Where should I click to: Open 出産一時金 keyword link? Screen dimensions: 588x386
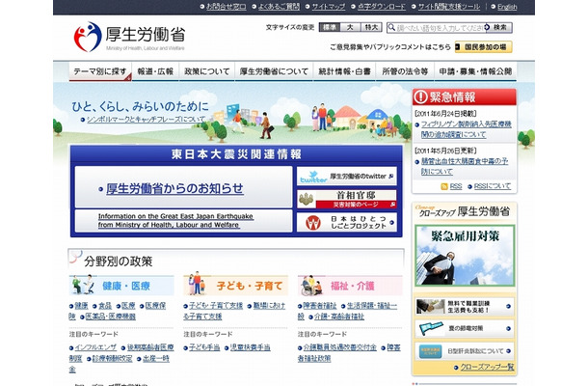155,359
